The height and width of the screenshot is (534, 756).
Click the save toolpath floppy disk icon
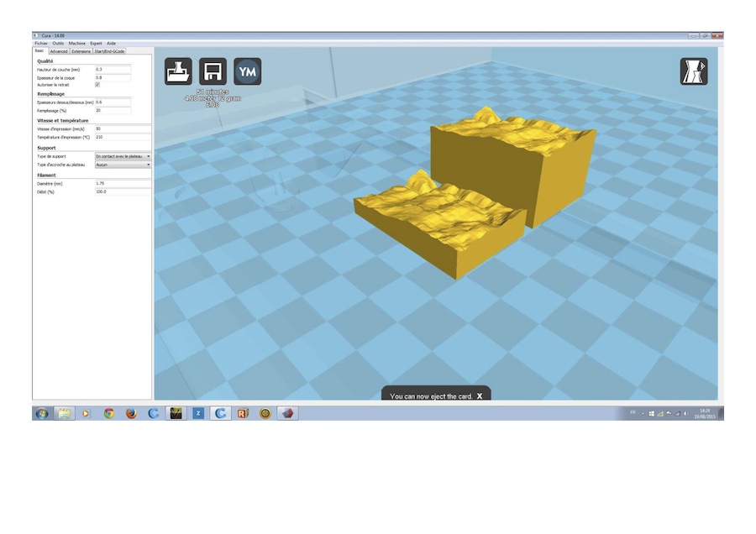tap(213, 71)
